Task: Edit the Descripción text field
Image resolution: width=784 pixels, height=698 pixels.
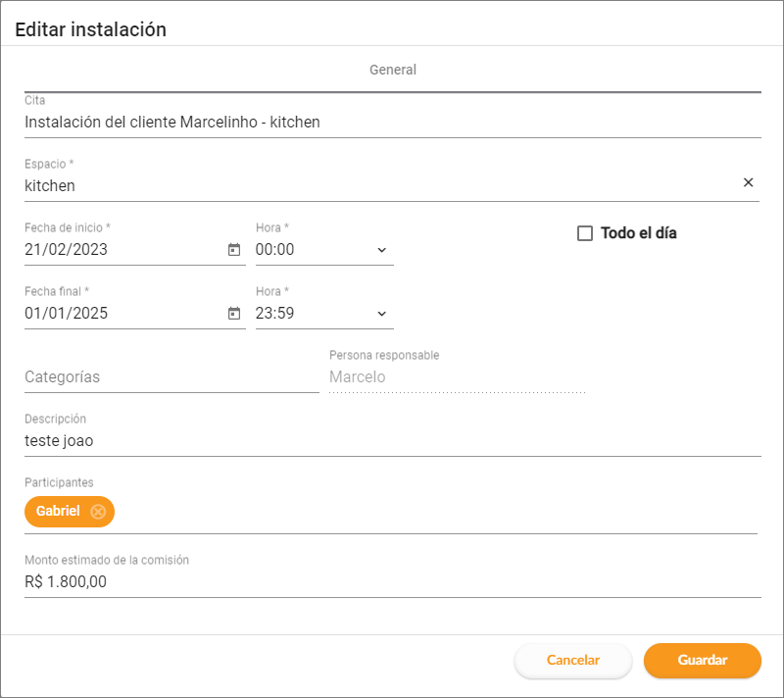Action: (x=392, y=441)
